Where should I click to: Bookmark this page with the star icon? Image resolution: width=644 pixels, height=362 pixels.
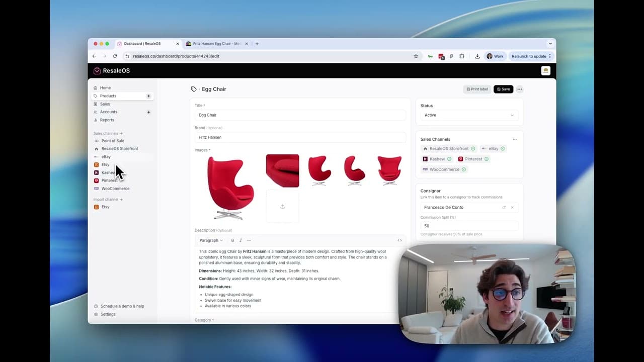[x=416, y=56]
